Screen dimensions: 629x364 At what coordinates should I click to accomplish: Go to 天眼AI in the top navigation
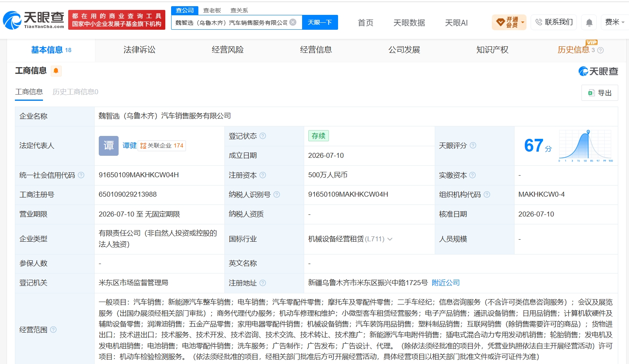[456, 23]
